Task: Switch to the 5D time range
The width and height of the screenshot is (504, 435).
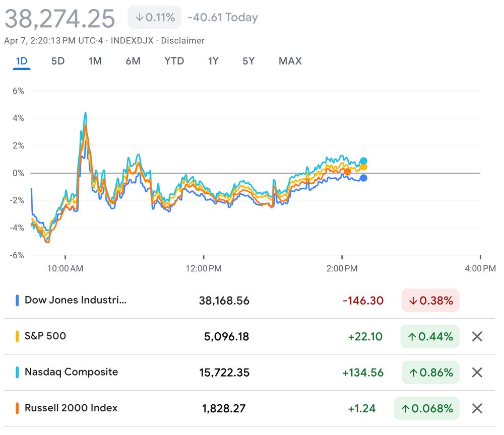Action: pos(58,61)
